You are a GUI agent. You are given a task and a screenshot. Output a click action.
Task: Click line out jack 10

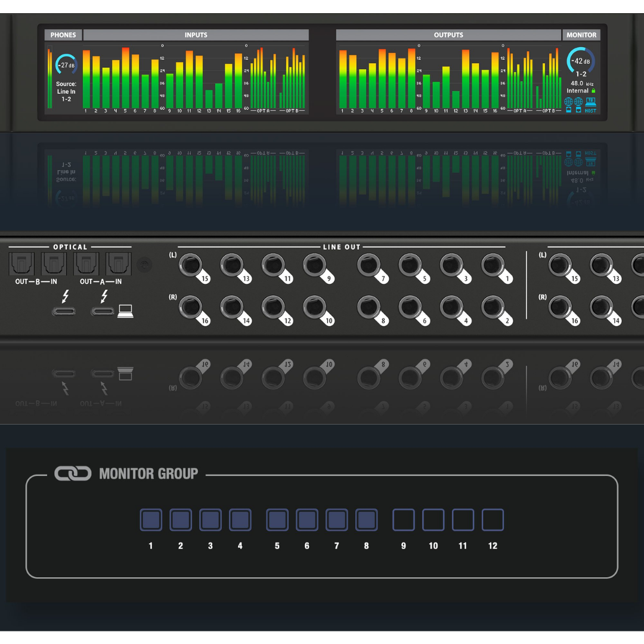(315, 307)
